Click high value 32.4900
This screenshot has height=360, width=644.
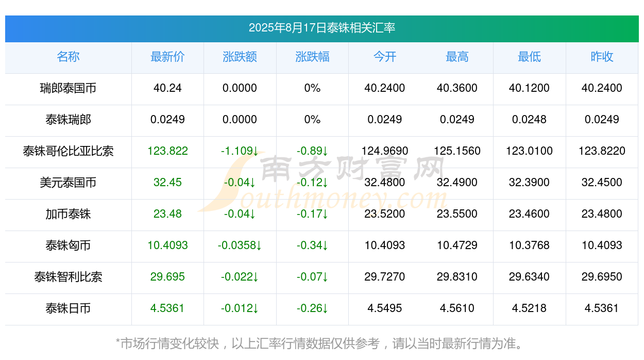457,183
